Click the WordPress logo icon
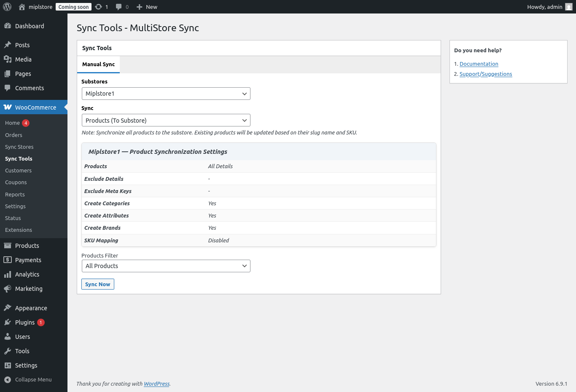The width and height of the screenshot is (576, 392). point(7,7)
